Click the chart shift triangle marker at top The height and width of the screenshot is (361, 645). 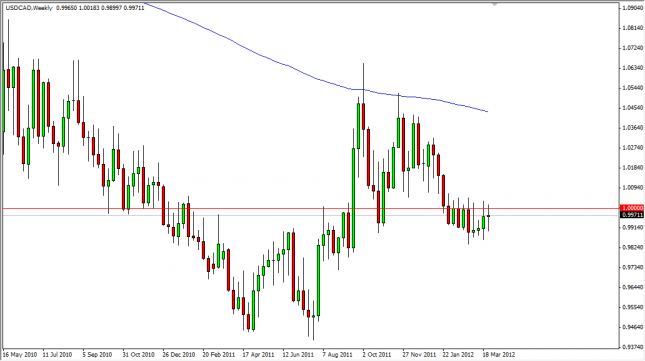(494, 5)
